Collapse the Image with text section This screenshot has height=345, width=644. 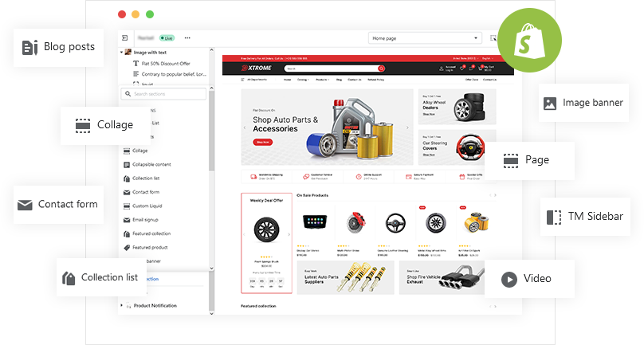121,52
